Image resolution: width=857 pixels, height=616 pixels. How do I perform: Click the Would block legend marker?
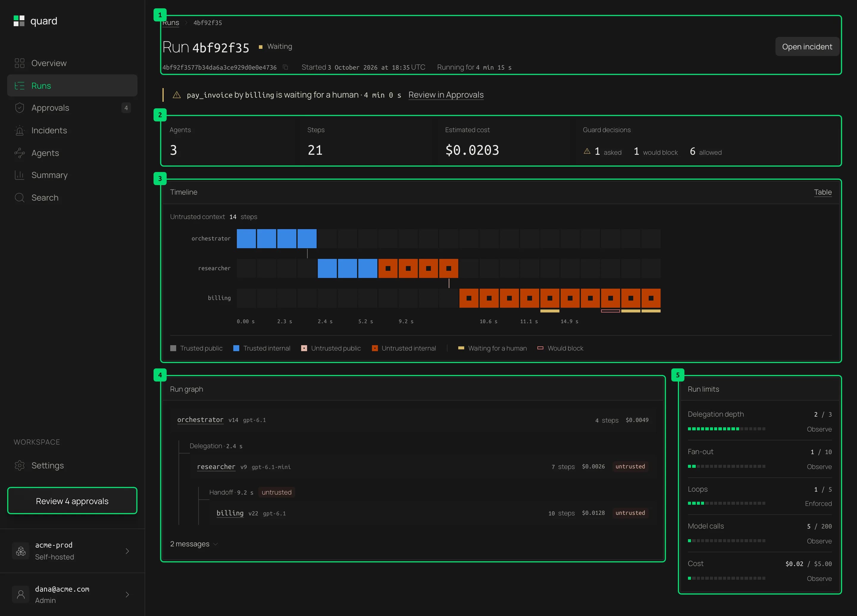(540, 348)
